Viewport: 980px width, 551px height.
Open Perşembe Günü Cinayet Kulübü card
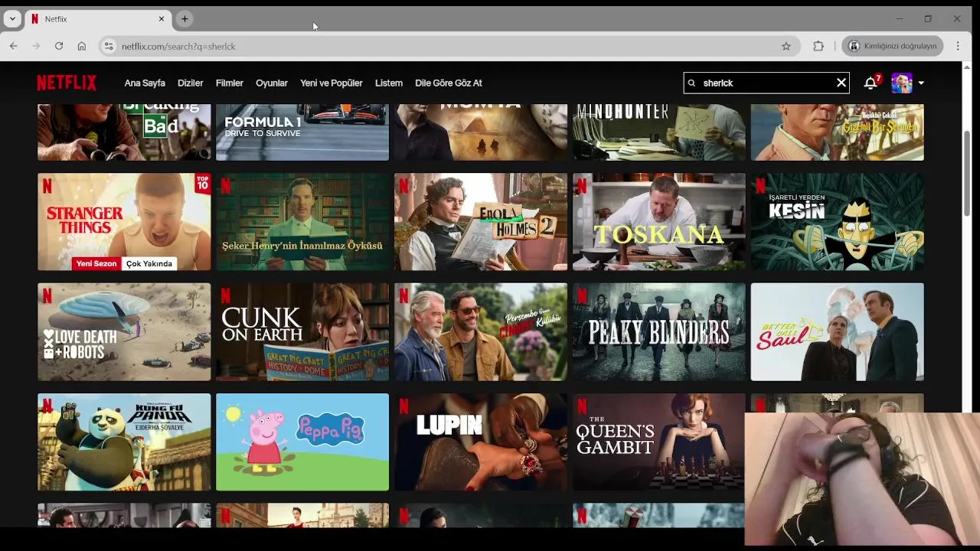click(481, 331)
